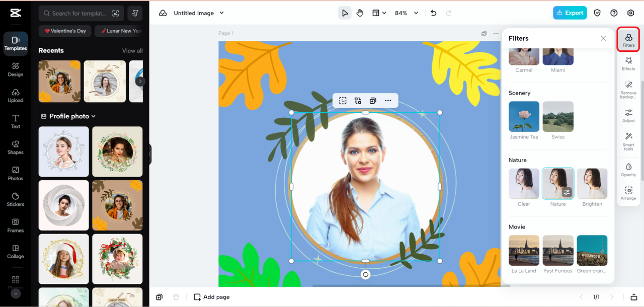The image size is (644, 307).
Task: Click View all recents link
Action: [x=132, y=51]
